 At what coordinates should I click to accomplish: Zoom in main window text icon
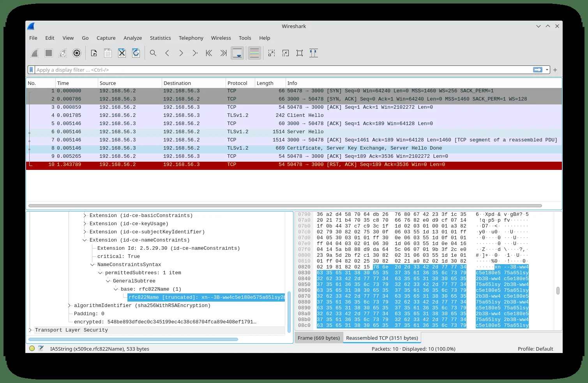272,53
